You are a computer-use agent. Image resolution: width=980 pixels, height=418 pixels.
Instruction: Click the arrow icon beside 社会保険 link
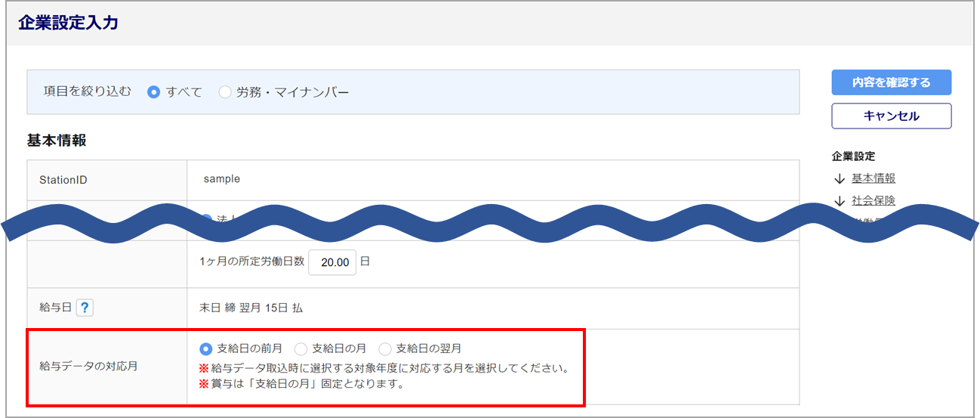[839, 201]
